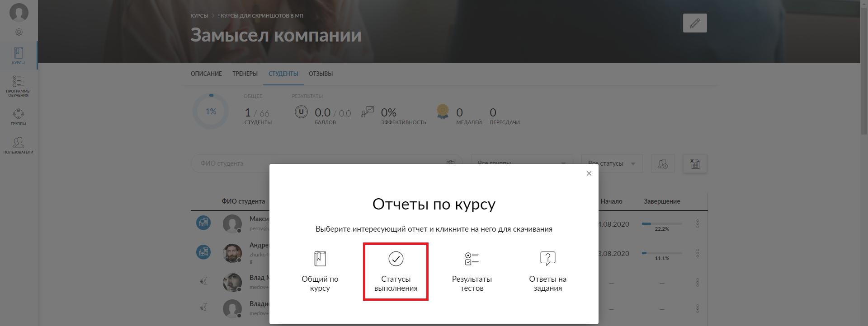Close the Отчеты по курсу dialog
This screenshot has width=868, height=326.
589,173
